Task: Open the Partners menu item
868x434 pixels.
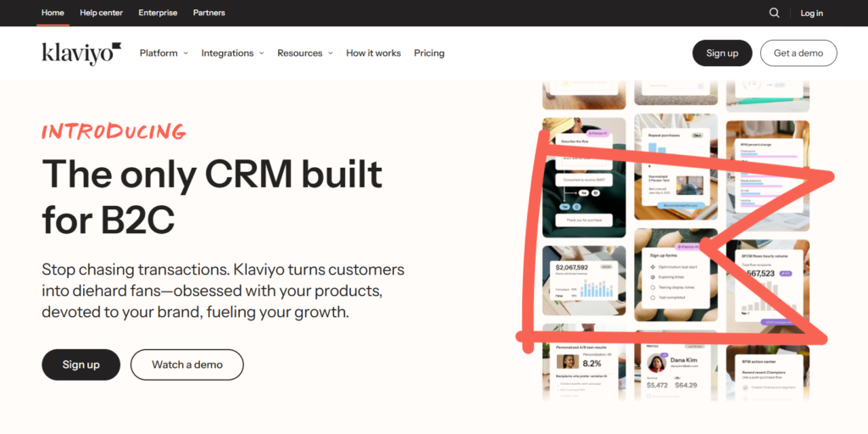Action: [209, 13]
